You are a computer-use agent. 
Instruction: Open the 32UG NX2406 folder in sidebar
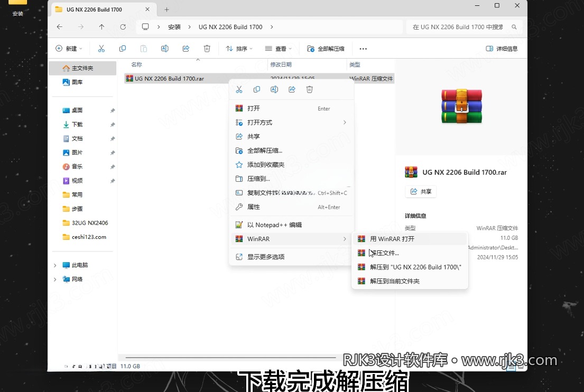coord(82,223)
